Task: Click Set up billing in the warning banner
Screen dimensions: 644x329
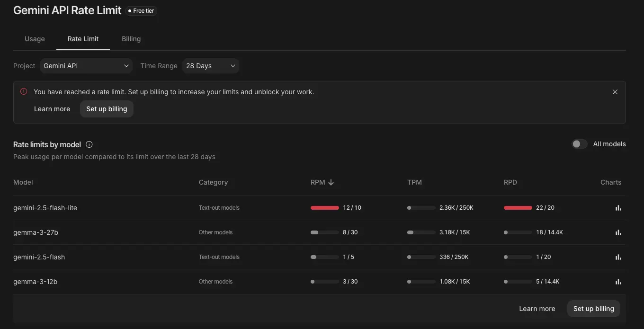Action: coord(107,109)
